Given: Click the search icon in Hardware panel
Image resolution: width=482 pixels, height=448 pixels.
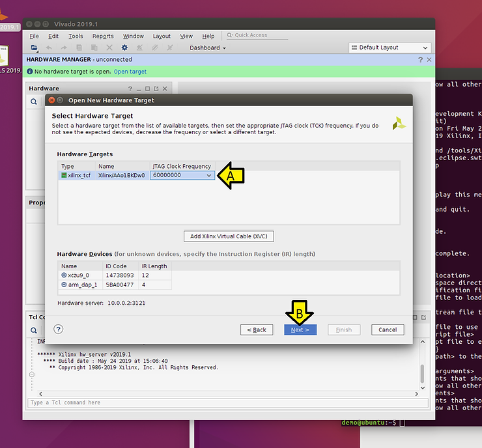Looking at the screenshot, I should (x=34, y=102).
